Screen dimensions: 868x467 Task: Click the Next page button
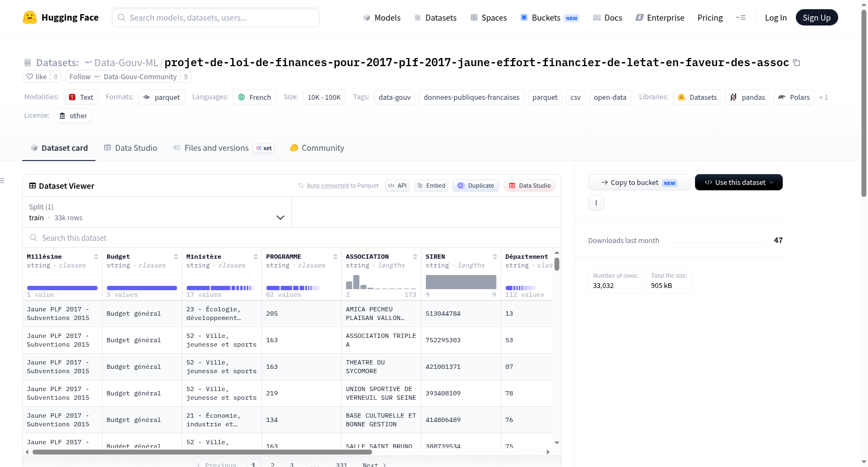pos(374,465)
